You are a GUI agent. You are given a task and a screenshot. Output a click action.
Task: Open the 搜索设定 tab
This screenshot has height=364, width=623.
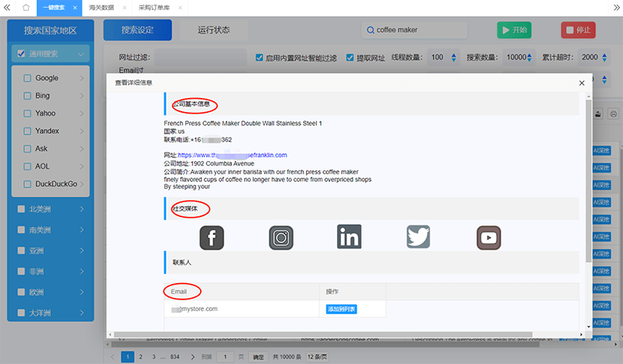click(138, 30)
